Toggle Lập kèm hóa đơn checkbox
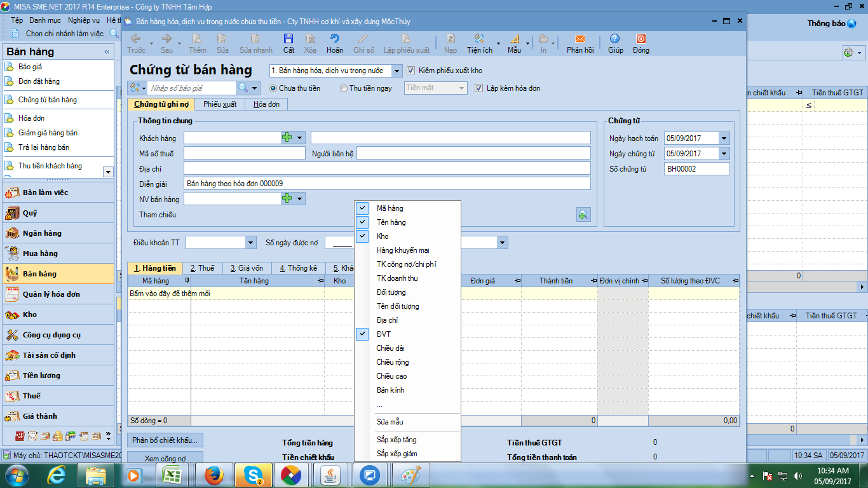 click(x=479, y=88)
